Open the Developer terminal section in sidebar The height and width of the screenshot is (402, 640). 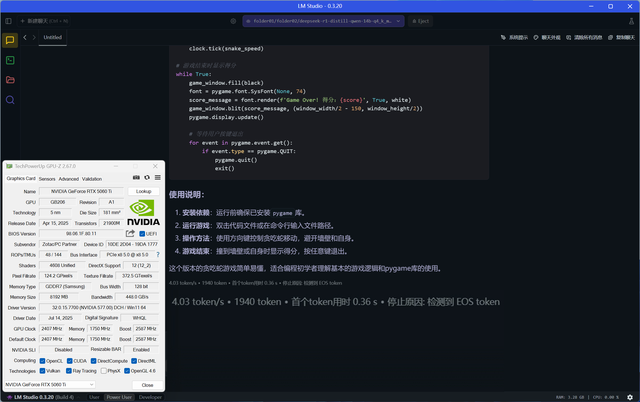click(10, 60)
